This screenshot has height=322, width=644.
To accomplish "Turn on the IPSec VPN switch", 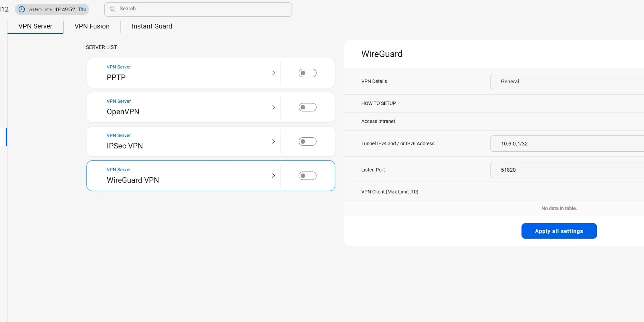I will tap(307, 141).
